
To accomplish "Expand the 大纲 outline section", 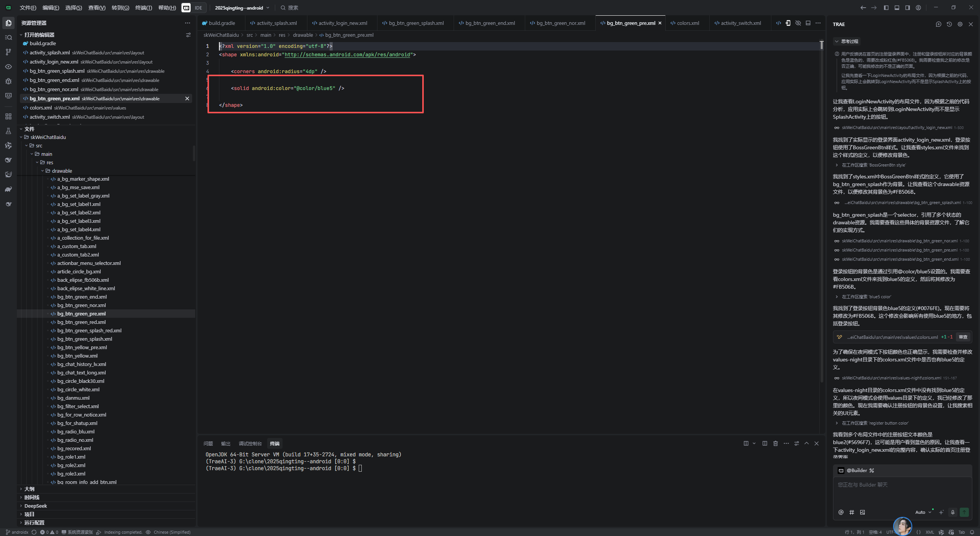I will 29,489.
